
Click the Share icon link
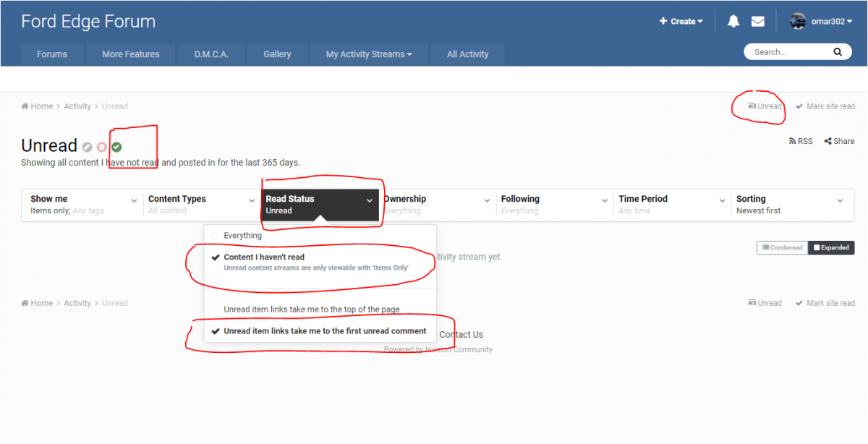pos(839,141)
